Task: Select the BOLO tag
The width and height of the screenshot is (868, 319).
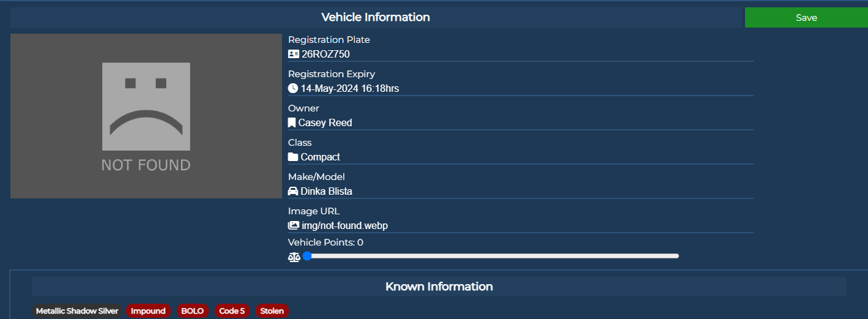Action: pos(193,311)
